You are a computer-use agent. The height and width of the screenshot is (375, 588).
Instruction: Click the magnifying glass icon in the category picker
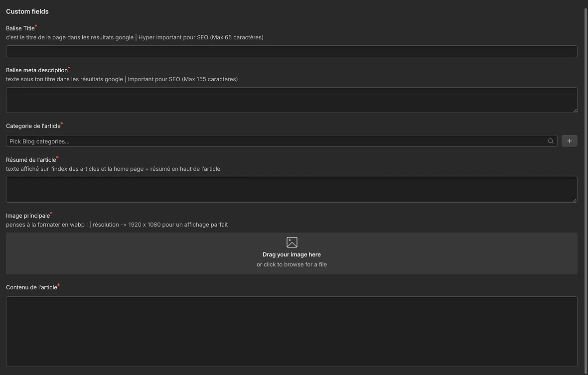(x=551, y=141)
